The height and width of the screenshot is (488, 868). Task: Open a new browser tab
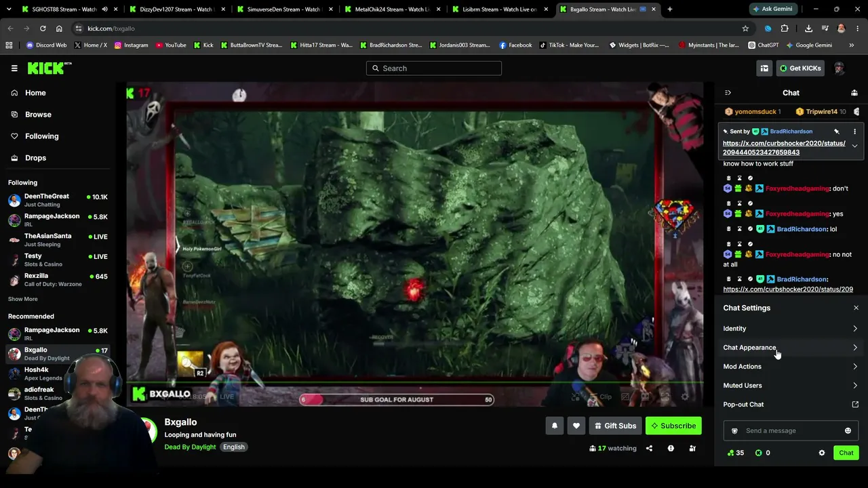(x=670, y=9)
